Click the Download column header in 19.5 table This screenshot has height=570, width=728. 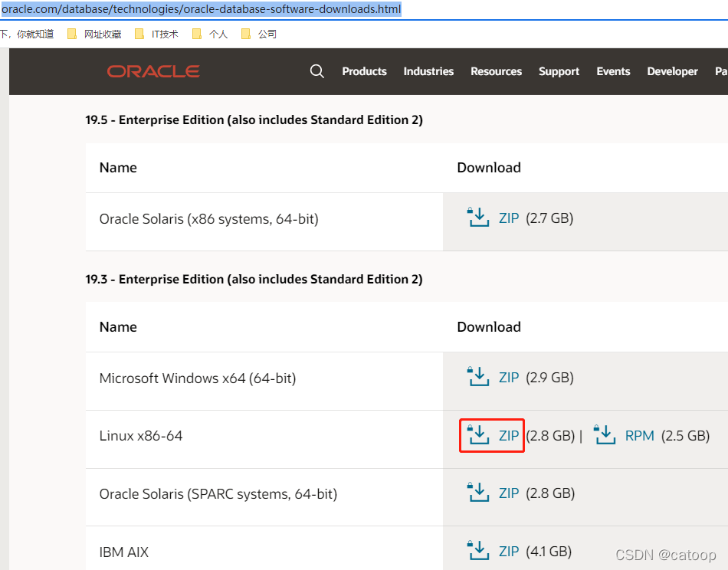tap(489, 168)
